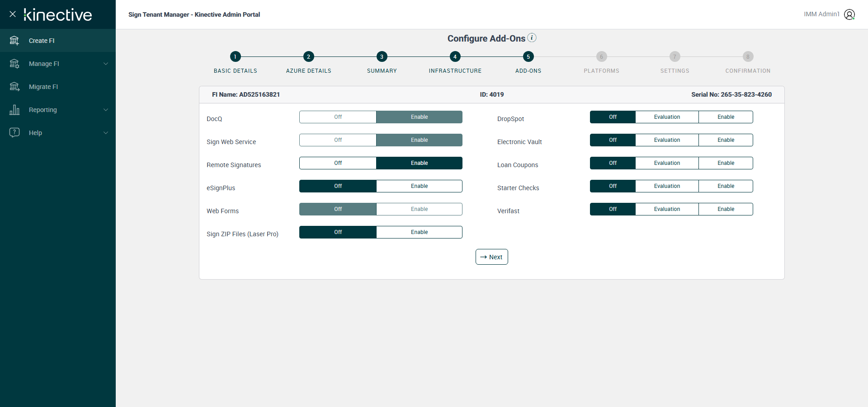Expand the Manage FI chevron
The height and width of the screenshot is (407, 868).
click(x=106, y=64)
